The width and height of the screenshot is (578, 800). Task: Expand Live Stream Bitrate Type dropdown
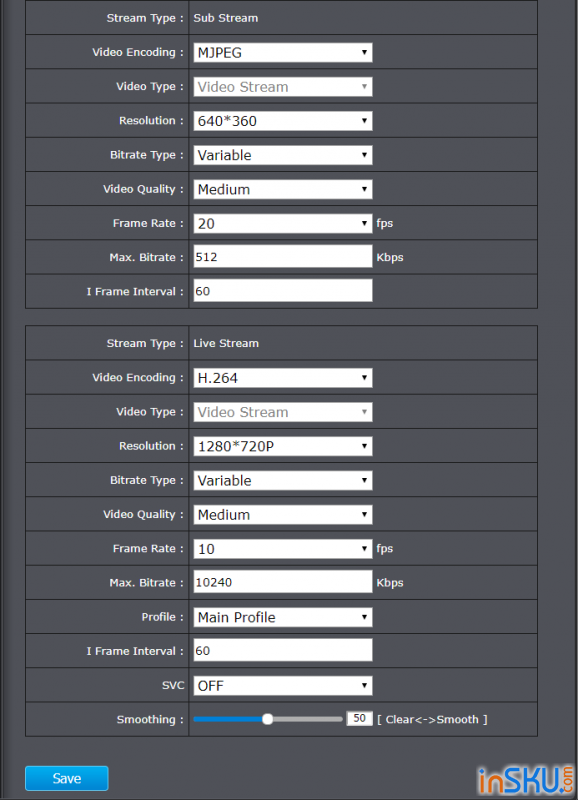[283, 481]
